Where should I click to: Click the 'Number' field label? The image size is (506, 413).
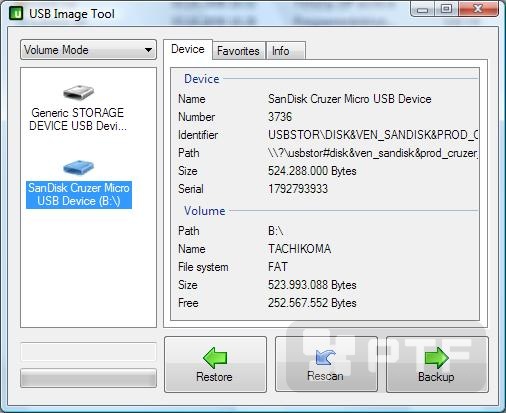pos(197,117)
